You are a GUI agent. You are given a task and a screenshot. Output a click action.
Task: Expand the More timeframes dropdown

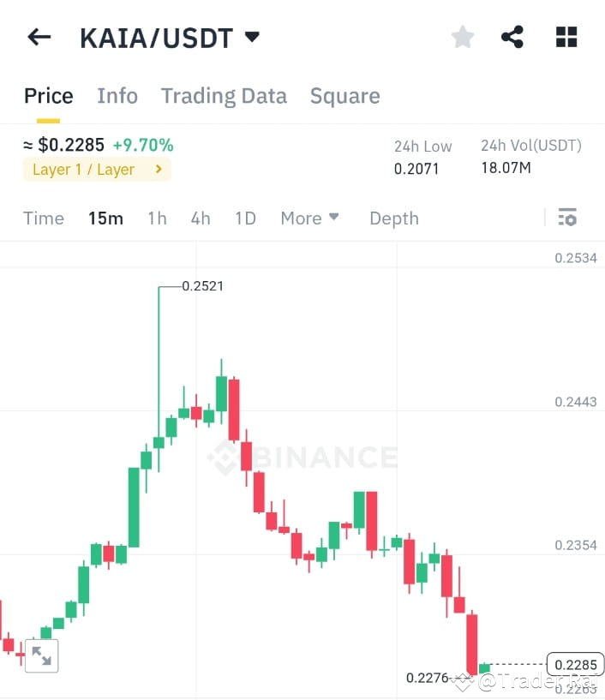tap(309, 218)
